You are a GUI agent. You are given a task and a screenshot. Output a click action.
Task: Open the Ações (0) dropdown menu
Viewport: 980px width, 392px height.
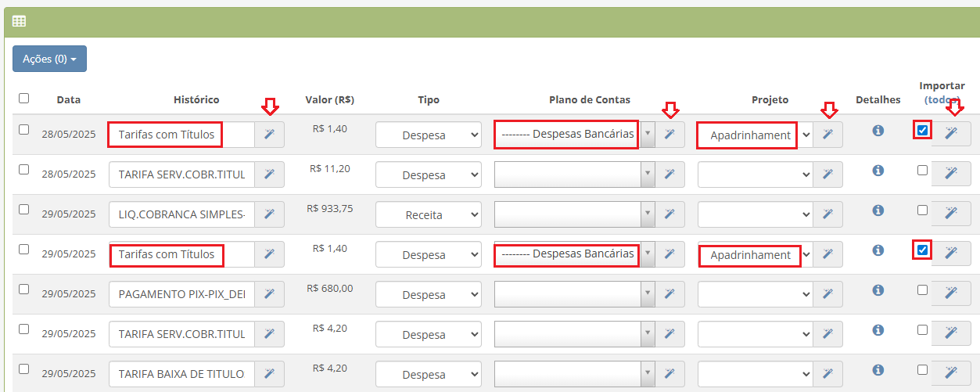[x=49, y=59]
